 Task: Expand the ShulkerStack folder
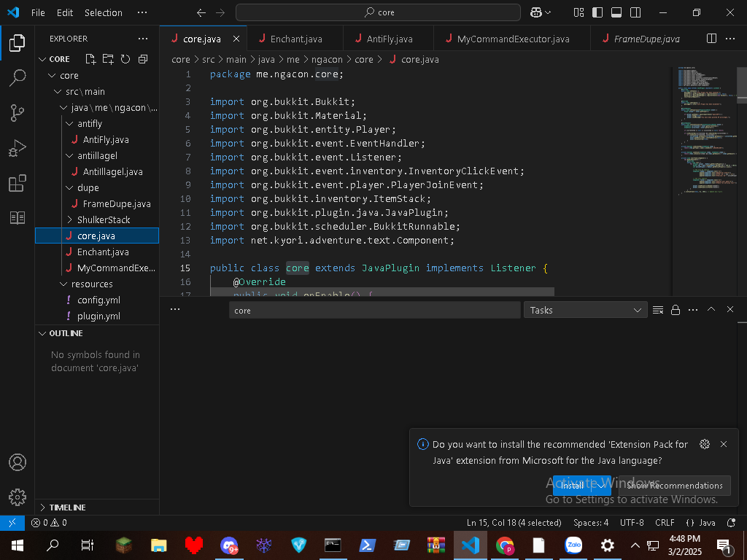tap(103, 219)
